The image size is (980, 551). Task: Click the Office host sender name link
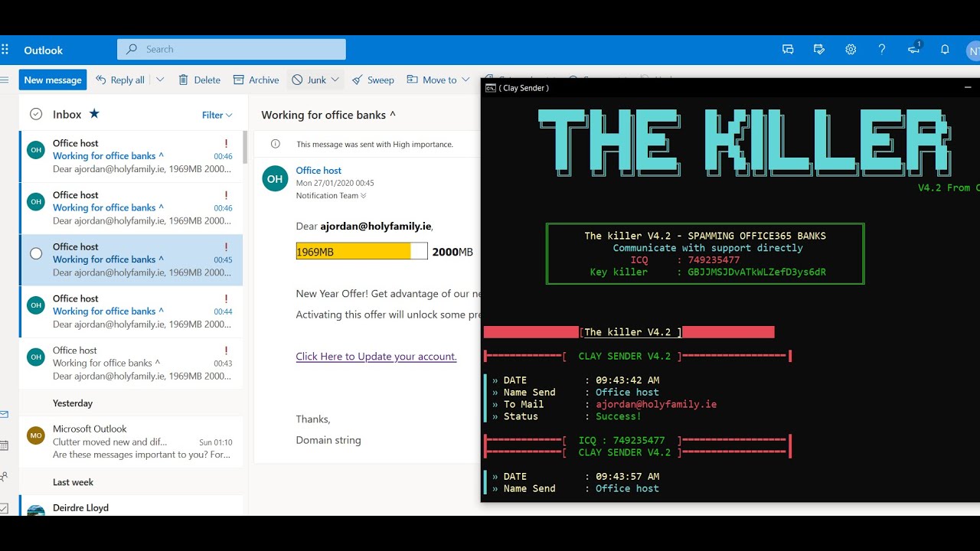(x=318, y=171)
